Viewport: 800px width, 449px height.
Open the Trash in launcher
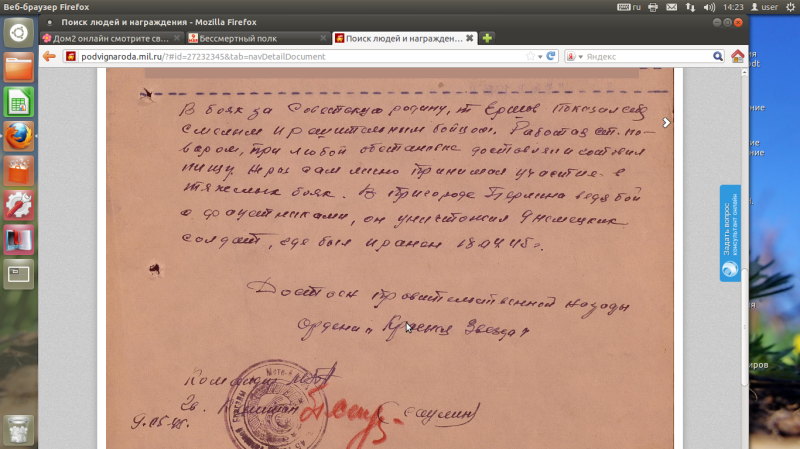point(19,429)
